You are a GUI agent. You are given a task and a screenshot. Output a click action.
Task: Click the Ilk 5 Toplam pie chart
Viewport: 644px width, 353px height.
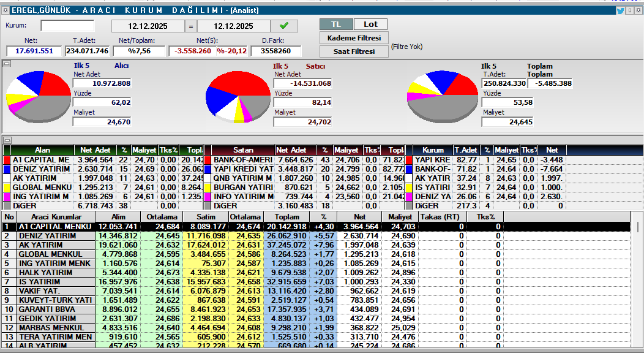click(442, 96)
